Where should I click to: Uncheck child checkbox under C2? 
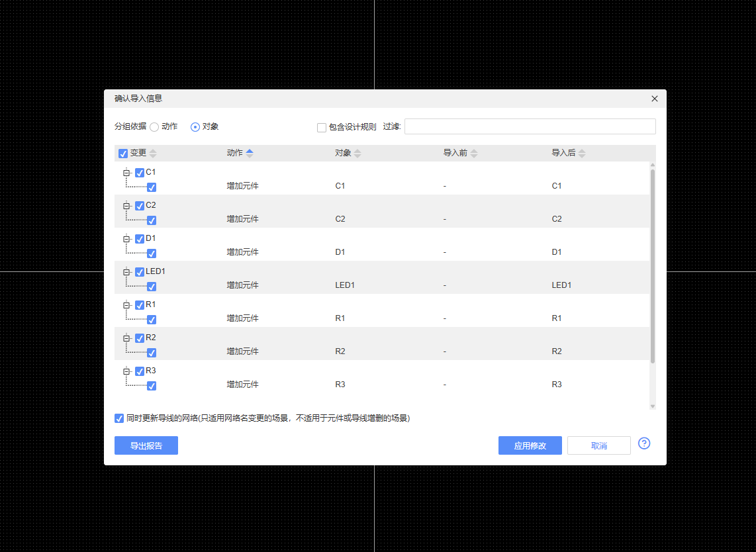click(x=152, y=220)
